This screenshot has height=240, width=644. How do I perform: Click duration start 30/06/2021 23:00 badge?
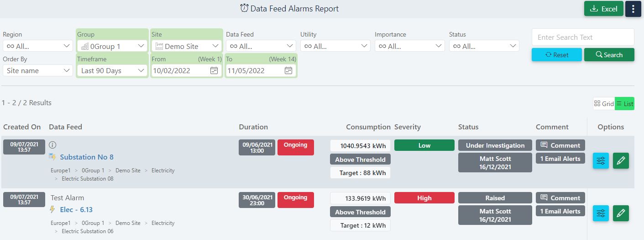pos(257,200)
